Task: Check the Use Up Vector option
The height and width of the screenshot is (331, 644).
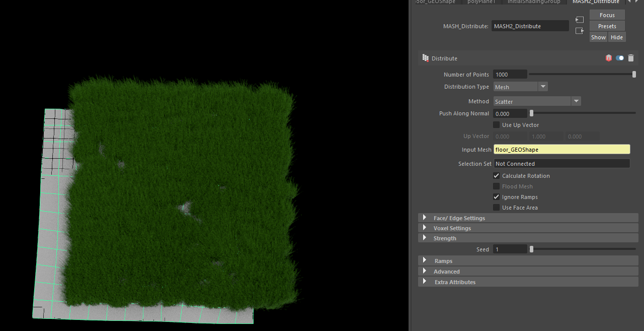Action: point(496,124)
